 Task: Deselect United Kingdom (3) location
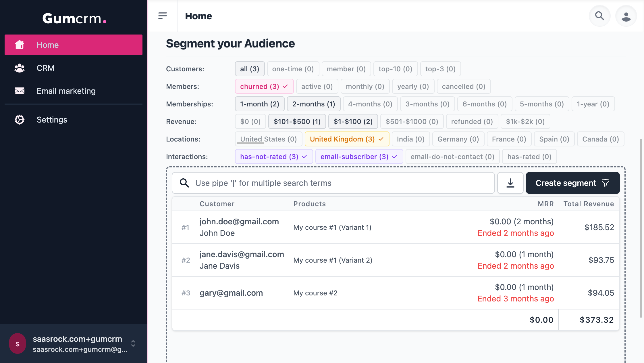pyautogui.click(x=347, y=139)
